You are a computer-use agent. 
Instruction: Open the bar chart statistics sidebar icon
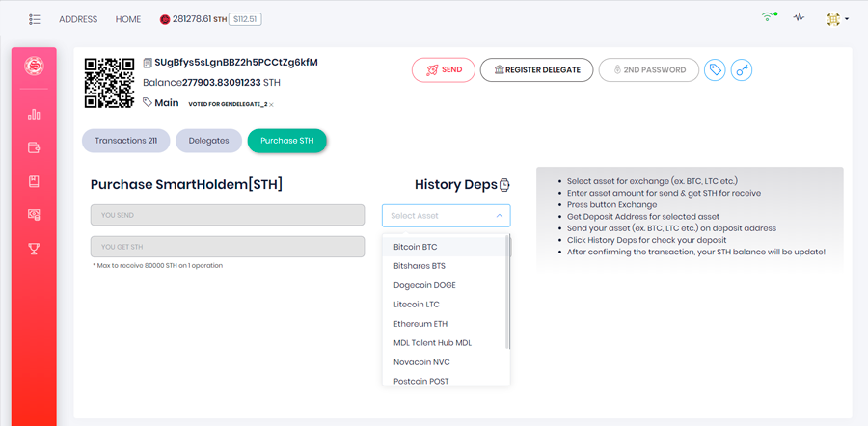click(x=34, y=115)
